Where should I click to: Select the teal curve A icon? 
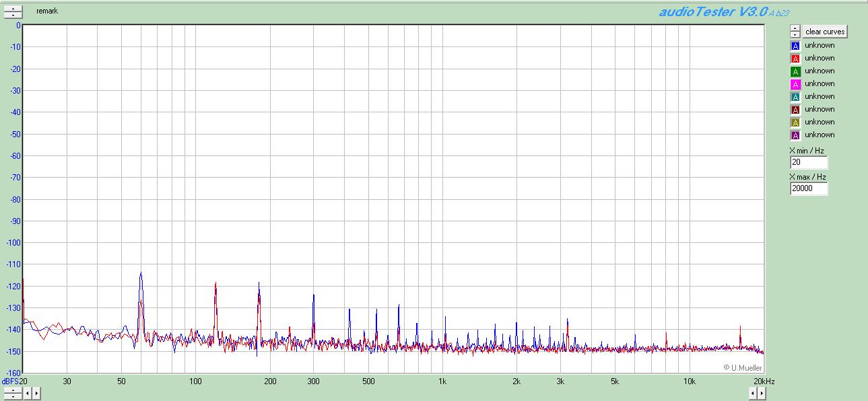tap(795, 97)
